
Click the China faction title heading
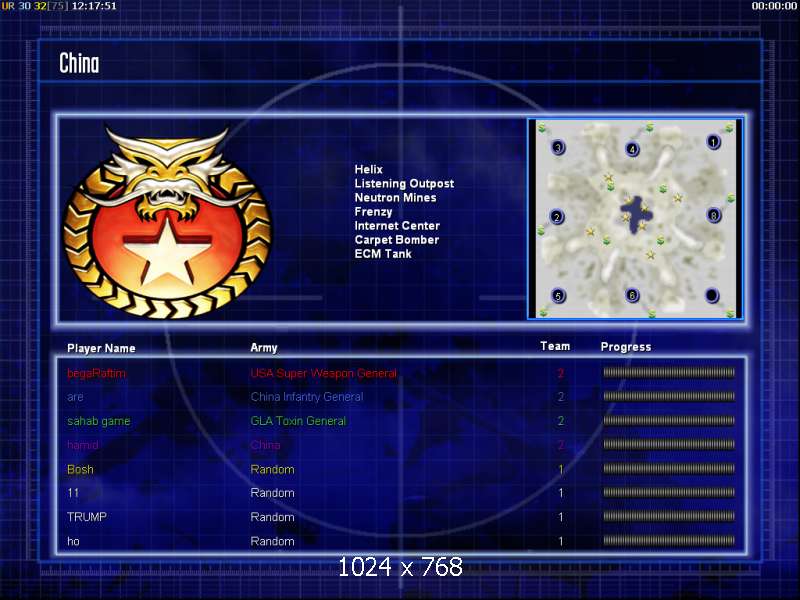(x=79, y=63)
